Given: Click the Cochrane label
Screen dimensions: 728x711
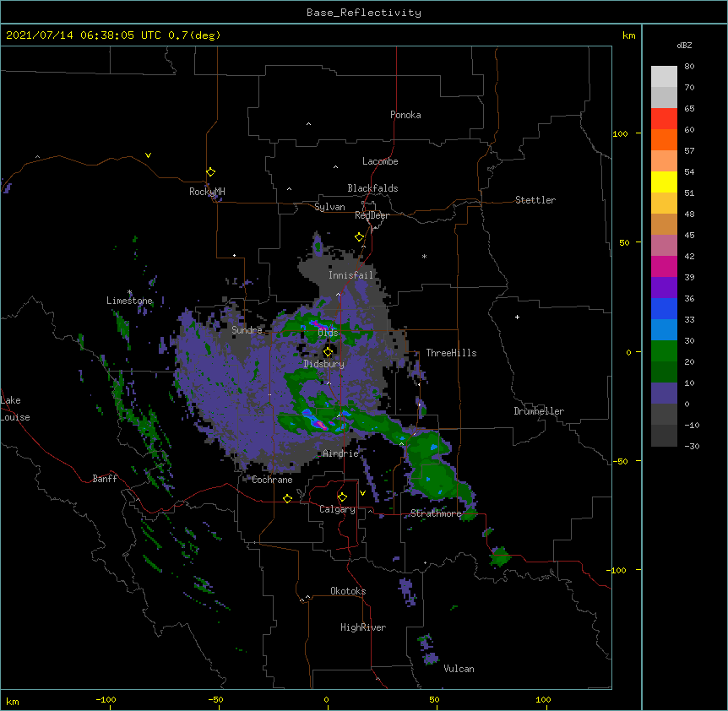Looking at the screenshot, I should click(x=272, y=480).
